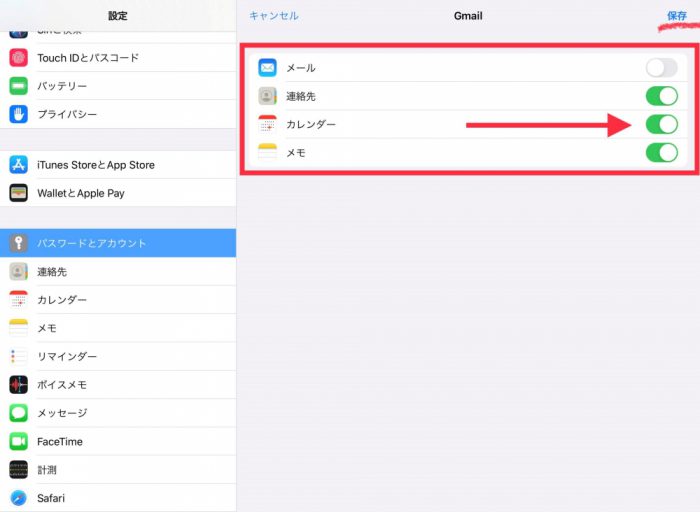700x512 pixels.
Task: Tap the FaceTime camera icon
Action: [18, 441]
